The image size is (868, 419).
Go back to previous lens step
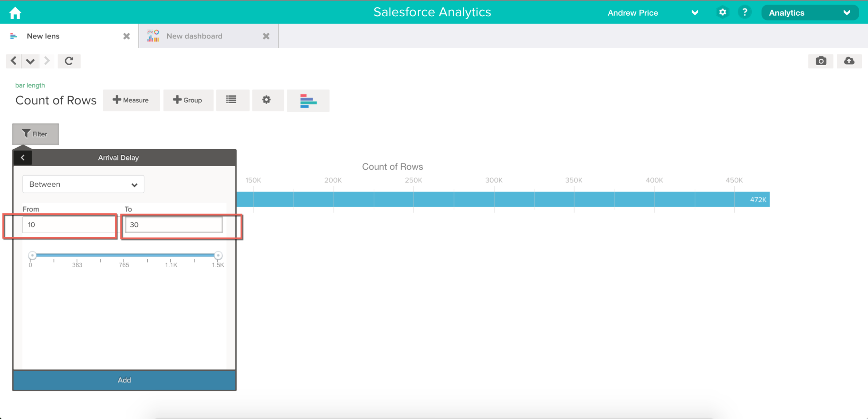tap(14, 61)
